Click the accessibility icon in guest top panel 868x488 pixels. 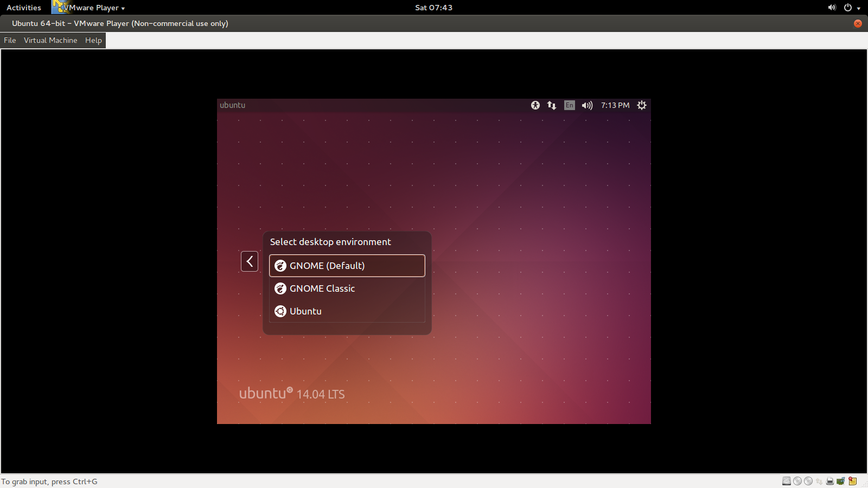point(535,105)
